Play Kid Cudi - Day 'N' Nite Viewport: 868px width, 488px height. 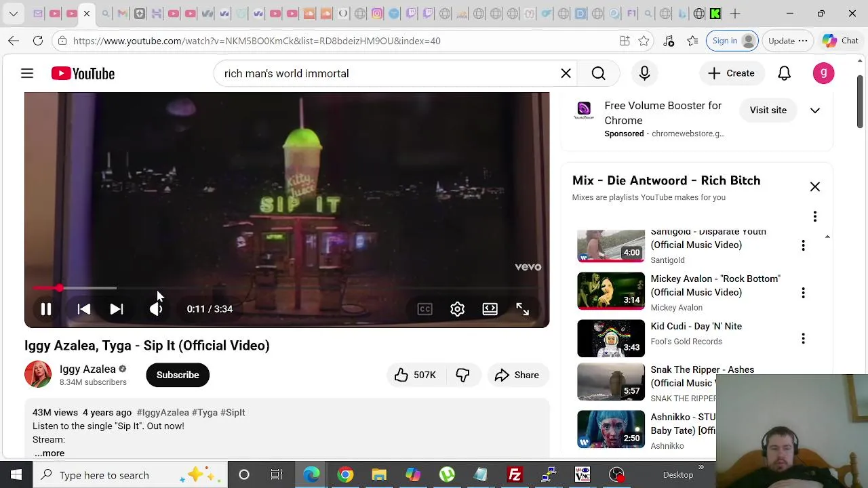[x=611, y=338]
